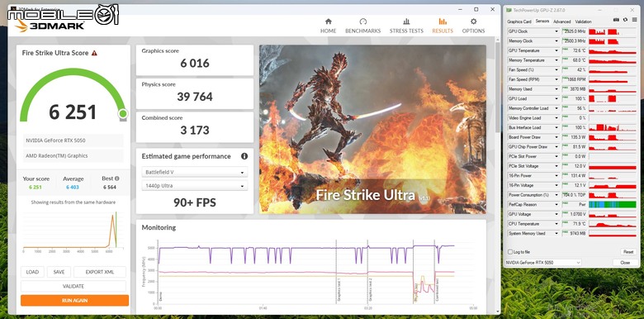
Task: Expand the Fan Speed (%) sensor dropdown
Action: (x=557, y=70)
